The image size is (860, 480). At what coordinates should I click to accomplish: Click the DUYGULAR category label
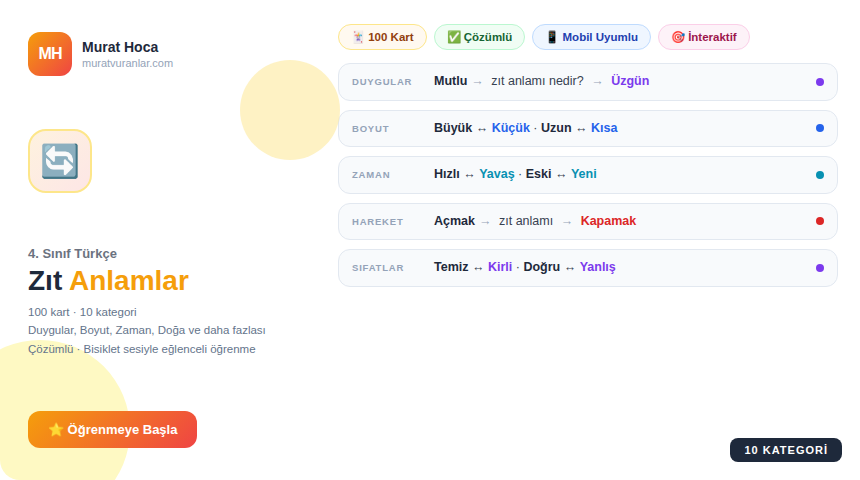(x=382, y=82)
